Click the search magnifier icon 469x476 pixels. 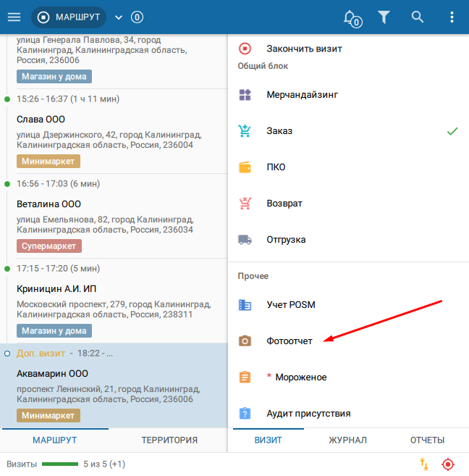[418, 17]
